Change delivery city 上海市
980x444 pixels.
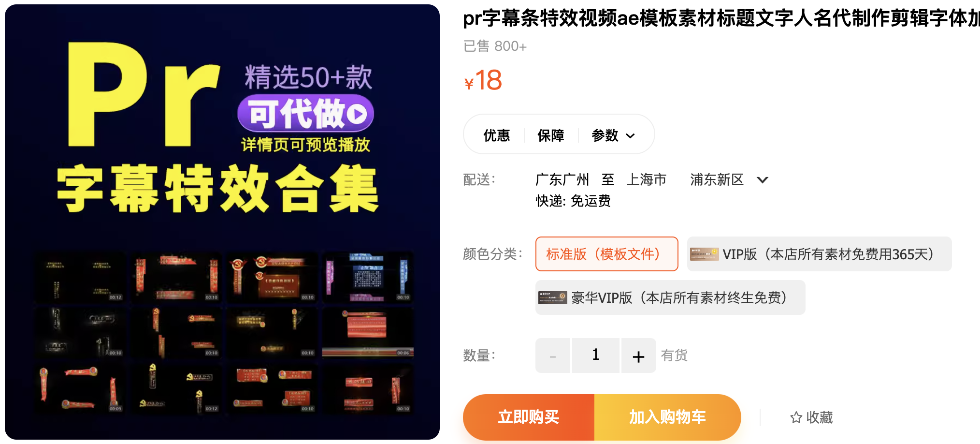click(x=646, y=180)
